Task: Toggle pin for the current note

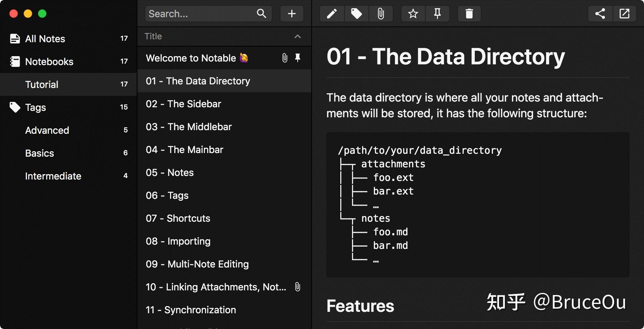Action: [437, 14]
